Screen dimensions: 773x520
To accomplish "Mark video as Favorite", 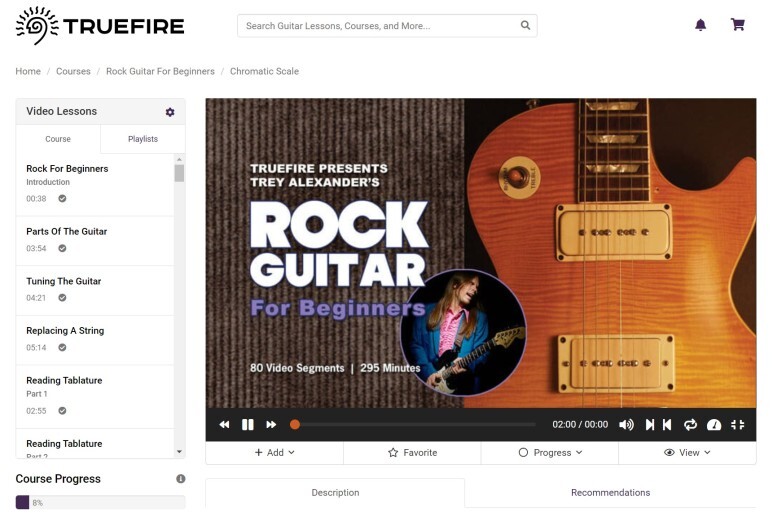I will [x=412, y=452].
